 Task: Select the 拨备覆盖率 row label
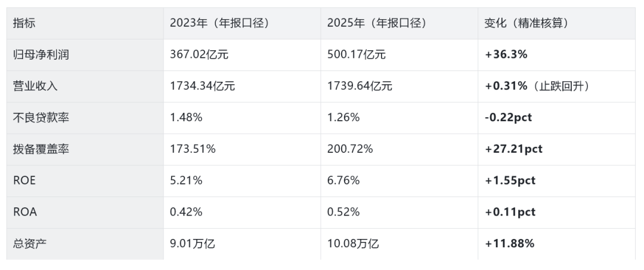coord(41,149)
